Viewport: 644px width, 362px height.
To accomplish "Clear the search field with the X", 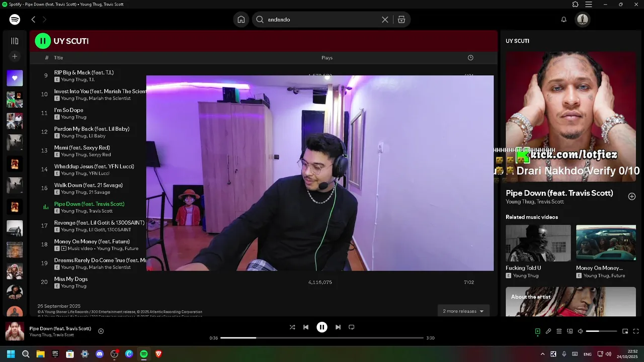I will click(x=385, y=20).
